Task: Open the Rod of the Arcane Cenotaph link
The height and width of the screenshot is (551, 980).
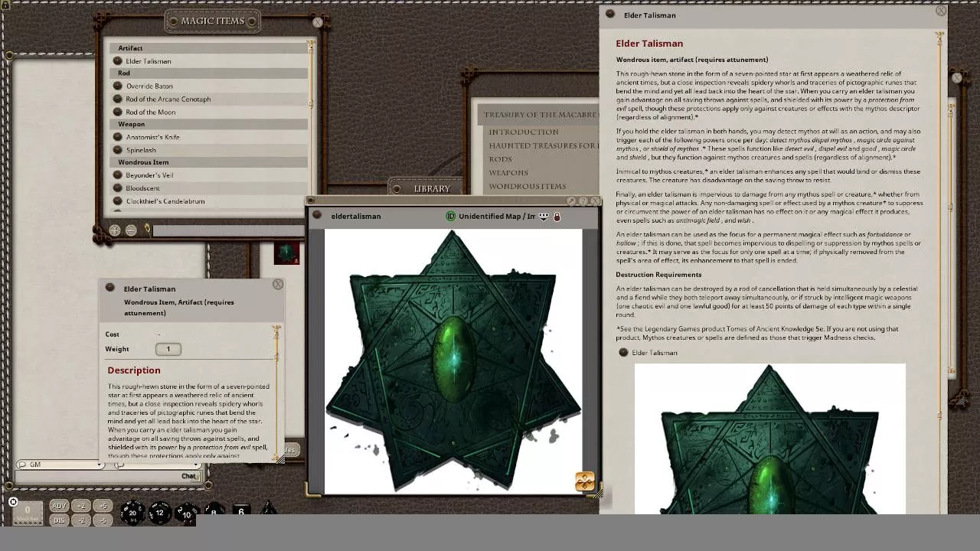Action: (118, 99)
